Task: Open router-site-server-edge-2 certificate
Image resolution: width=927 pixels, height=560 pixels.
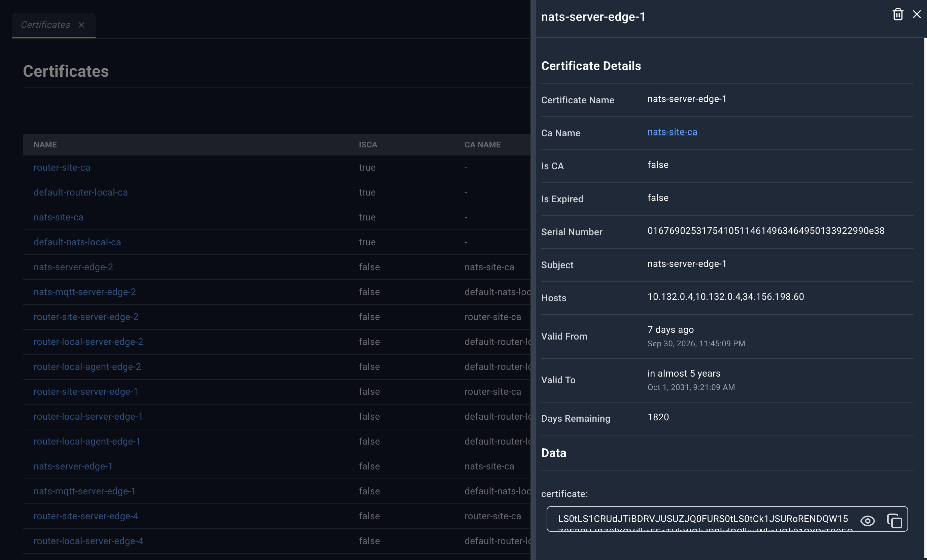Action: coord(86,317)
